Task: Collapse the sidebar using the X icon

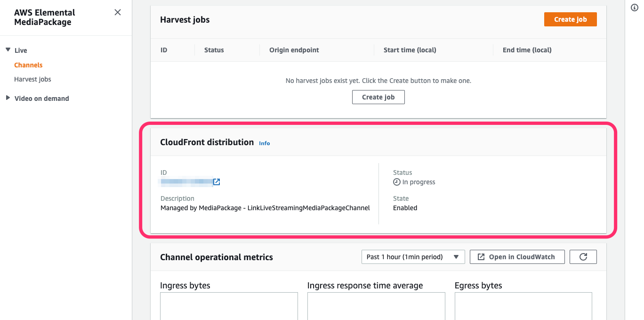Action: (117, 12)
